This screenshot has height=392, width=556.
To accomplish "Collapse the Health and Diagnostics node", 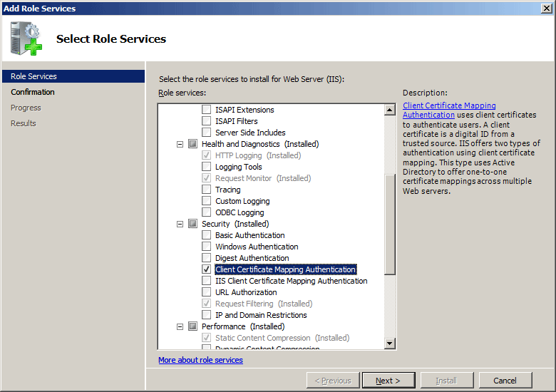I will (180, 144).
